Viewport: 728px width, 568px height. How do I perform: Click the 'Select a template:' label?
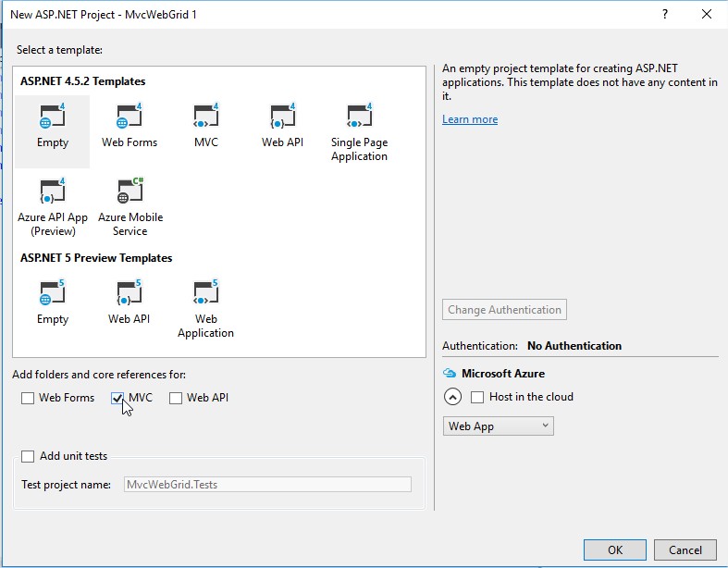59,50
